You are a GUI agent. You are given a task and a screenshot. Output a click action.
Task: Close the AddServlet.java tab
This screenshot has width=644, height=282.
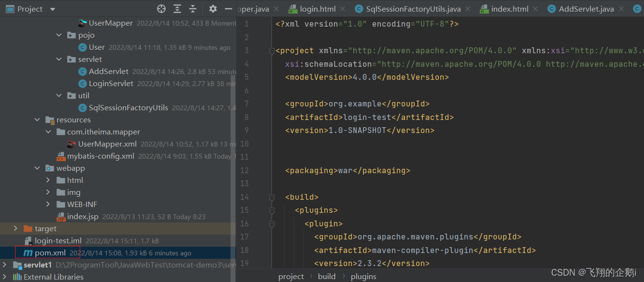pyautogui.click(x=621, y=9)
